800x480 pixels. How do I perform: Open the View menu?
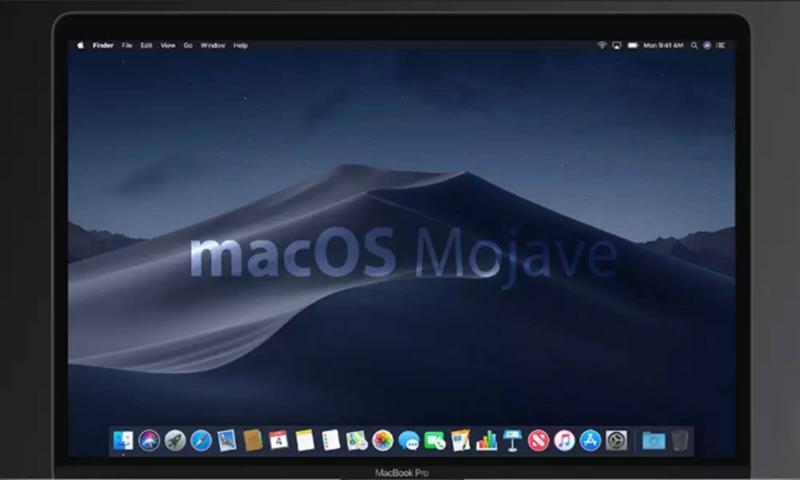[168, 45]
